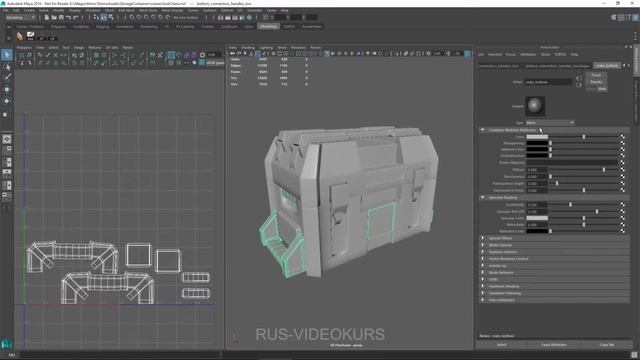This screenshot has width=640, height=360.
Task: Click the Select button in Attribute Editor
Action: 501,345
